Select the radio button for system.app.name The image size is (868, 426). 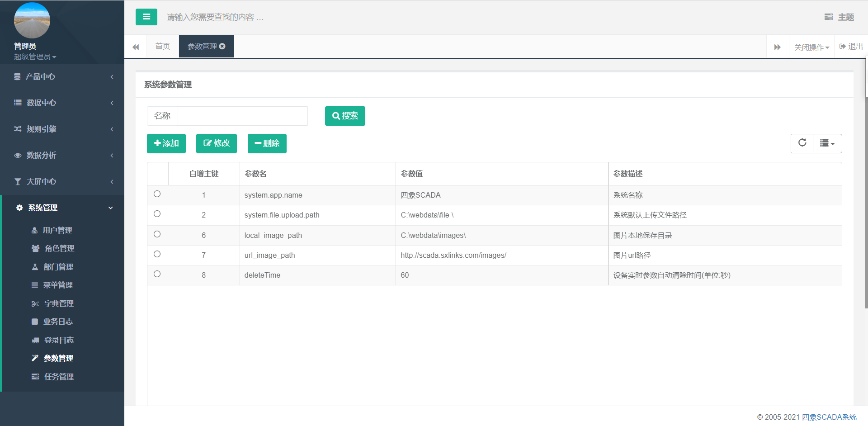click(157, 194)
